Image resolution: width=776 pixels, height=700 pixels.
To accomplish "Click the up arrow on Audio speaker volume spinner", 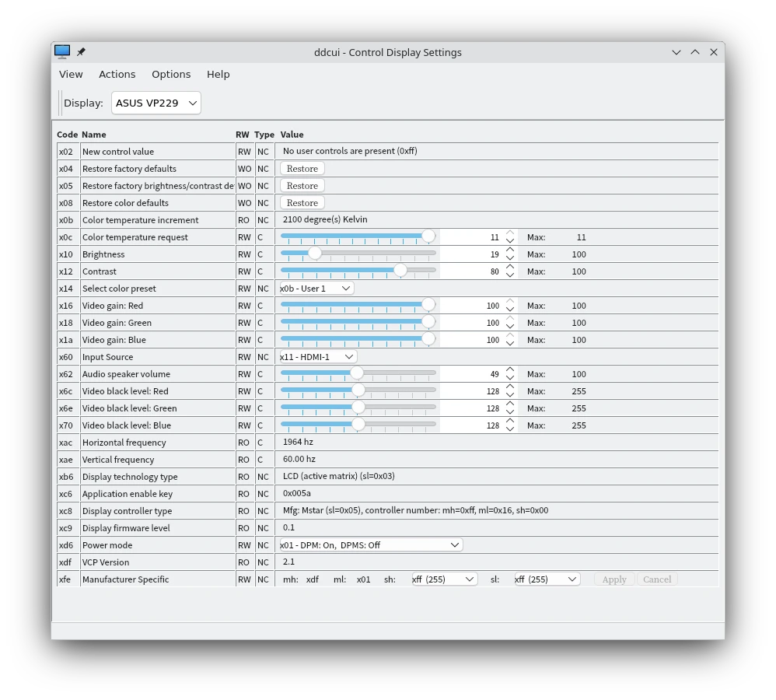I will pyautogui.click(x=509, y=369).
